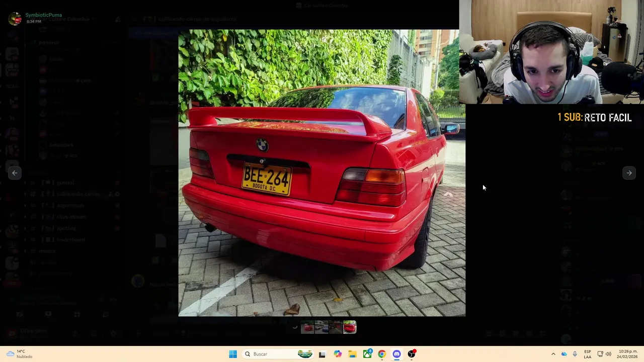Click the Buscar taskbar search field
Viewport: 644px width, 362px height.
coord(277,354)
